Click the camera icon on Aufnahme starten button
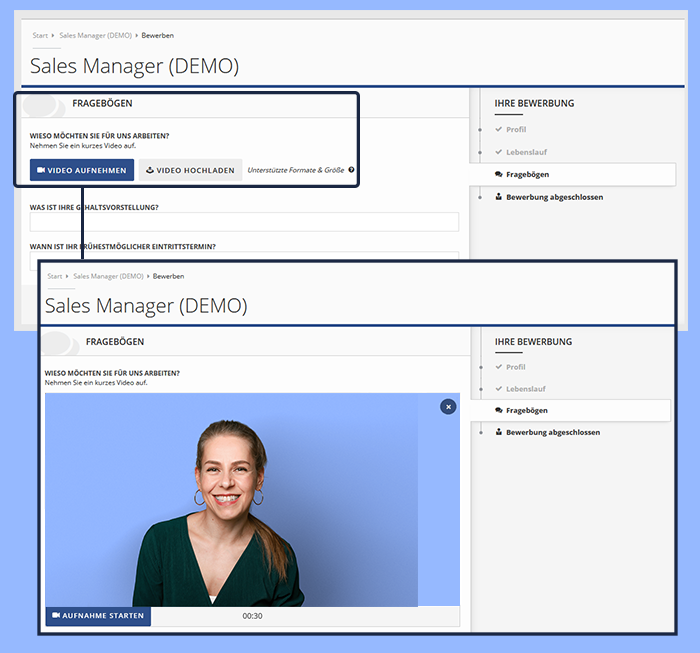Screen dimensions: 700x653 [56, 615]
